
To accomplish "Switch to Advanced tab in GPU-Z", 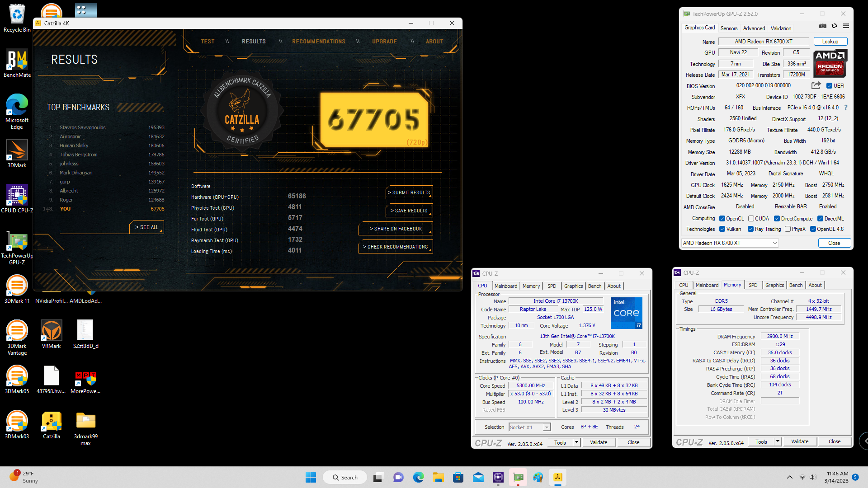I will (754, 28).
